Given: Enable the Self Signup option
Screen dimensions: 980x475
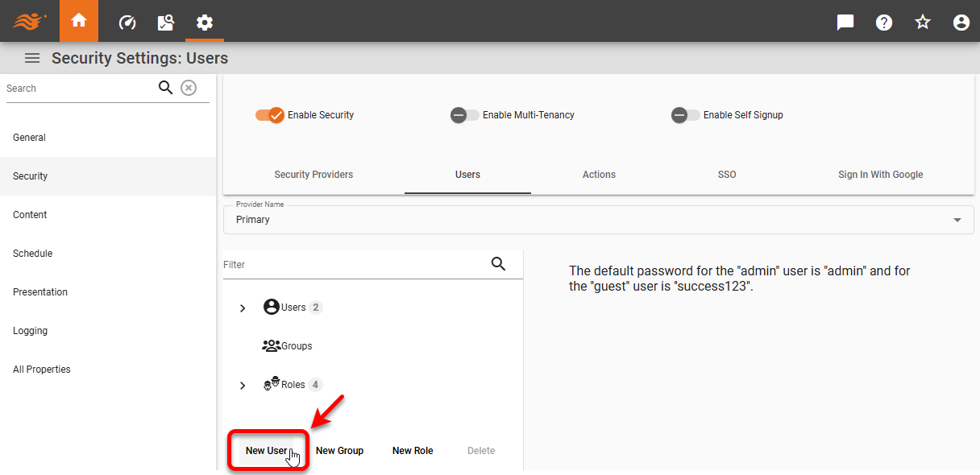Looking at the screenshot, I should pyautogui.click(x=684, y=115).
